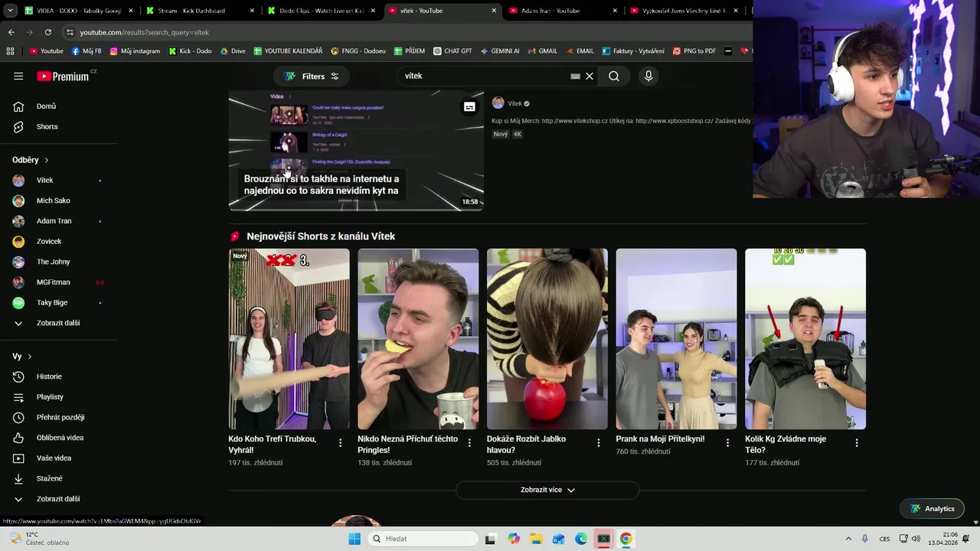Open the Prank na Mojí Přítelkyni short
Viewport: 980px width, 551px height.
[676, 339]
